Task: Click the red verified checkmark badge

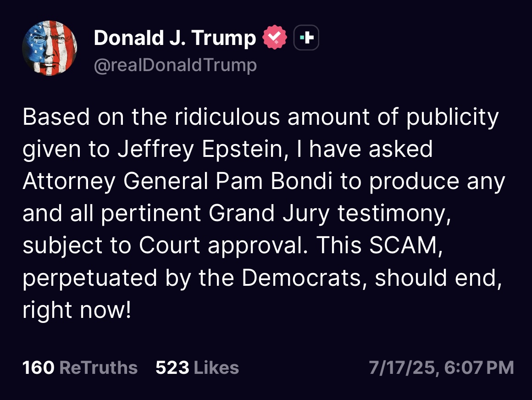Action: (274, 37)
